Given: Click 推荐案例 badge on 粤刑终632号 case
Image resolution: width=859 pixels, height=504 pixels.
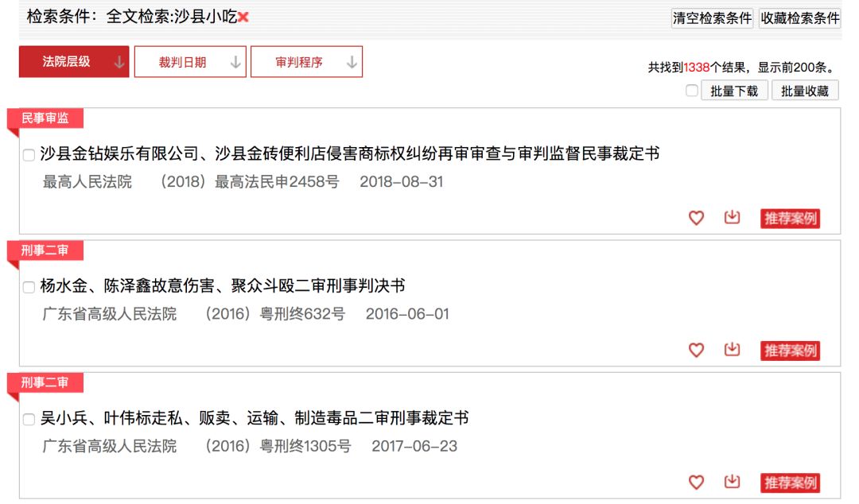Looking at the screenshot, I should (x=790, y=351).
